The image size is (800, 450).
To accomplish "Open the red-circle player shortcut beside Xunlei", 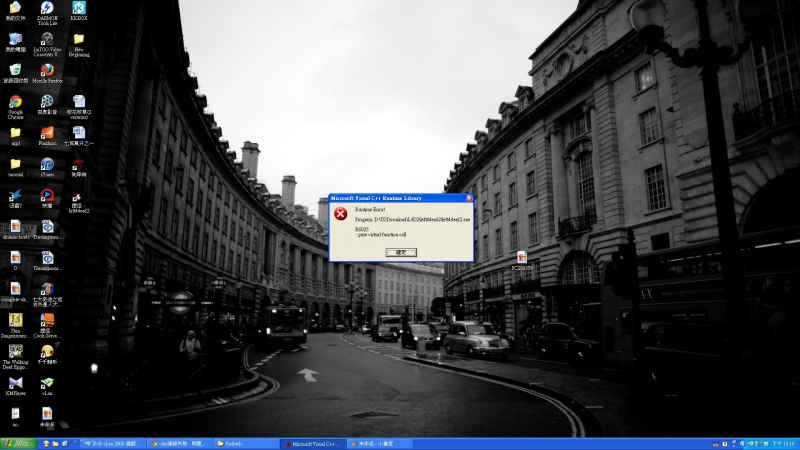I will [x=47, y=198].
